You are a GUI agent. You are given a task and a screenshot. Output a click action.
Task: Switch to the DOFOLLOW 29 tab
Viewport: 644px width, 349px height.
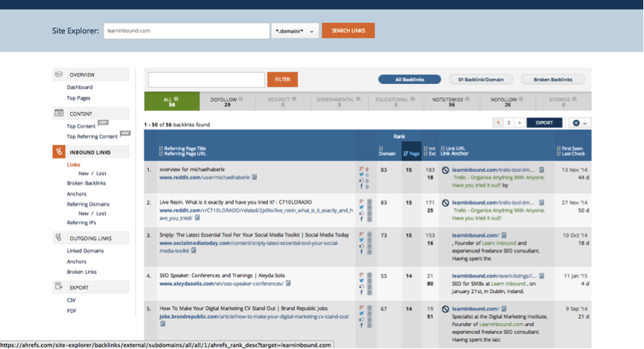click(227, 101)
